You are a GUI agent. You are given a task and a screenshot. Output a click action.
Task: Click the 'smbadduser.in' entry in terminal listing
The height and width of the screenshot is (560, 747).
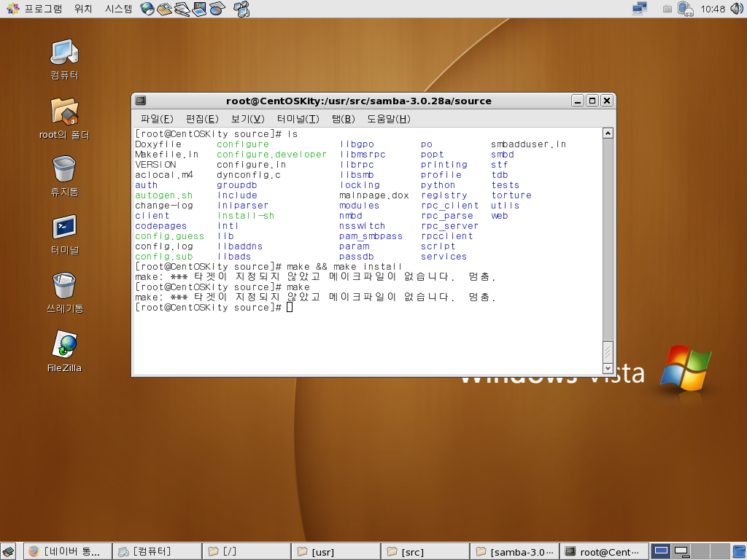[x=528, y=144]
